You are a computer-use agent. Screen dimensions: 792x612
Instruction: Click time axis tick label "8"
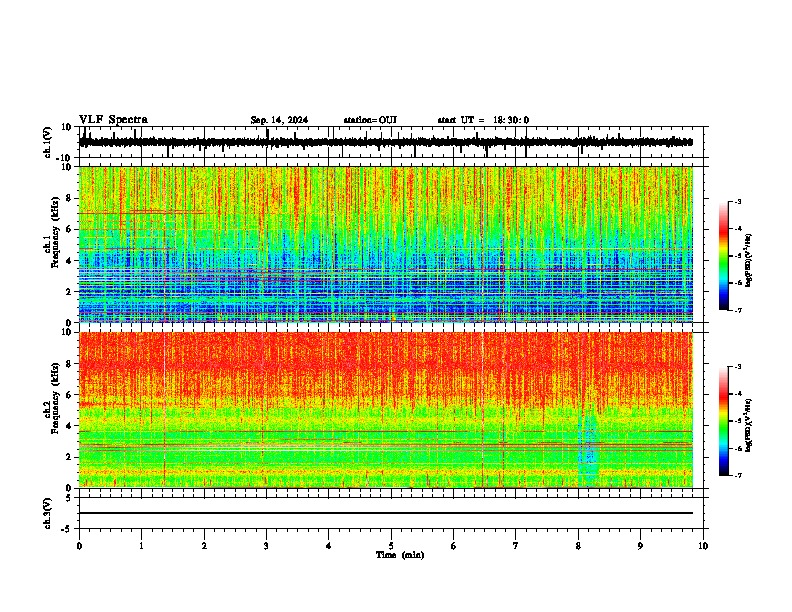[578, 546]
